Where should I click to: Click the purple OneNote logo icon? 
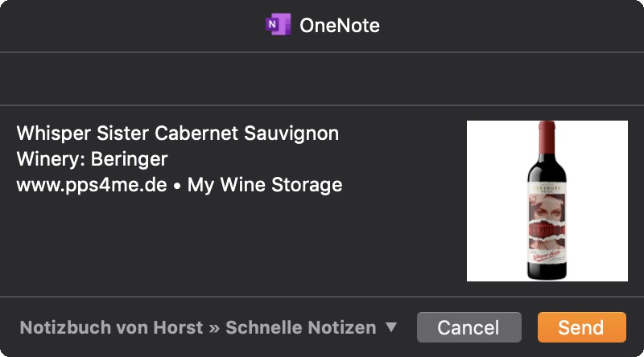(x=278, y=25)
